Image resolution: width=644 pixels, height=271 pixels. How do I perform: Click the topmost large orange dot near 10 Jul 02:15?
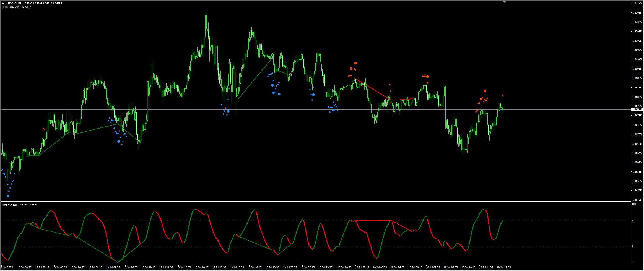pyautogui.click(x=355, y=63)
